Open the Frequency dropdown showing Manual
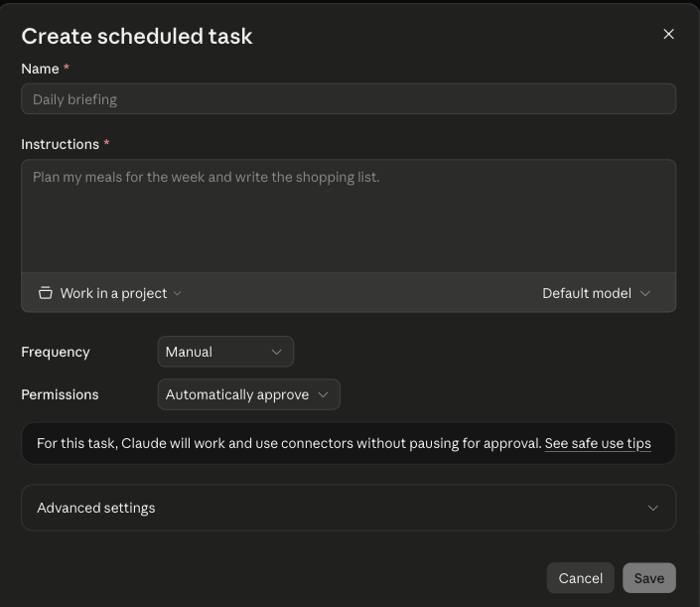700x607 pixels. pyautogui.click(x=225, y=352)
